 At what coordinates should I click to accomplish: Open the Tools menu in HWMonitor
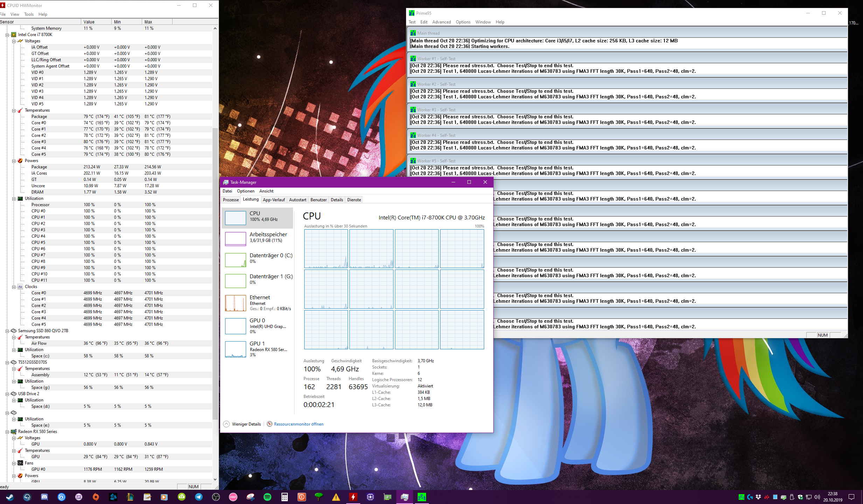coord(29,14)
